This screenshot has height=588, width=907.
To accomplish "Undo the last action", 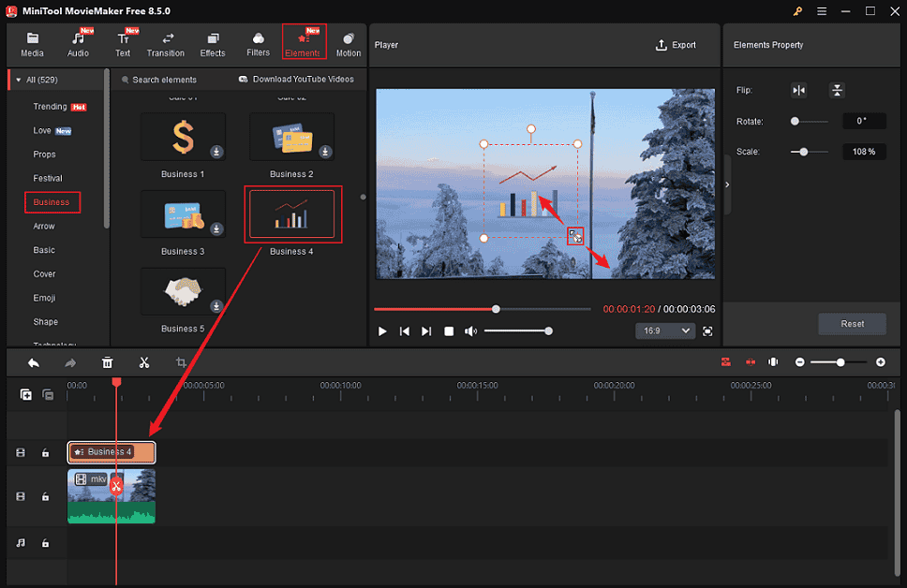I will point(33,362).
